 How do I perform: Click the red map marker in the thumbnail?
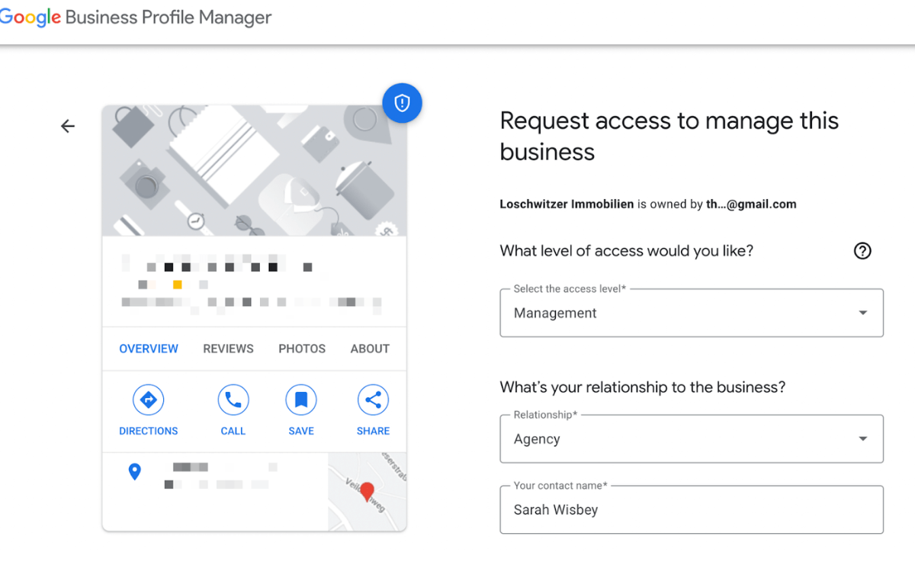click(x=368, y=492)
